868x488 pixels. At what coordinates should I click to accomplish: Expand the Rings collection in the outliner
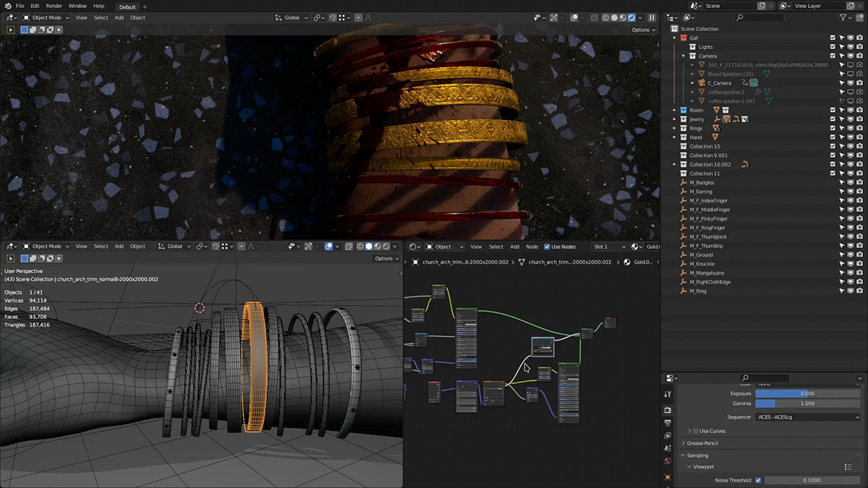coord(675,128)
